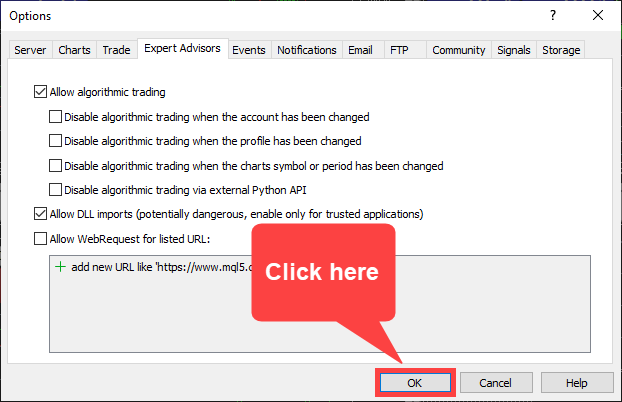The width and height of the screenshot is (622, 402).
Task: Enable Allow WebRequest for listed URL
Action: point(40,238)
